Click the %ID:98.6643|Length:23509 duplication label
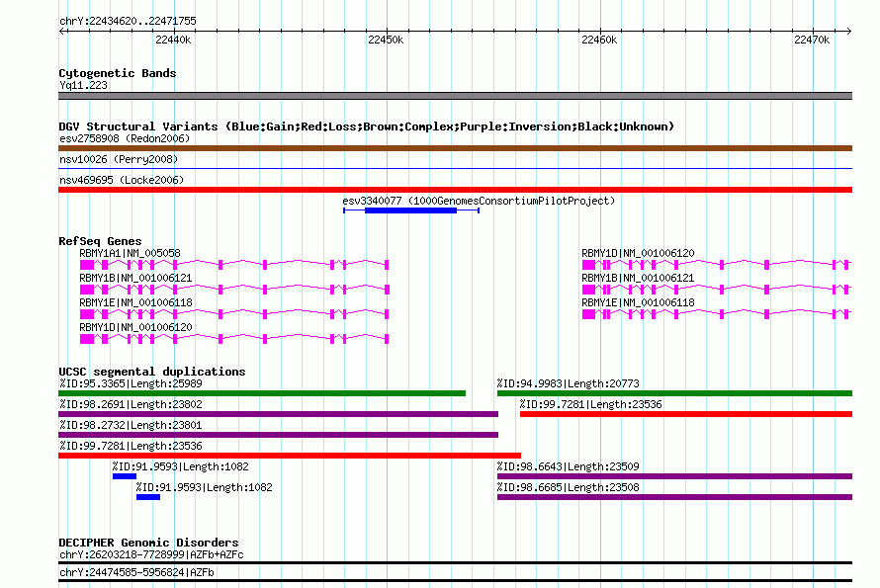Viewport: 880px width, 588px height. [x=568, y=466]
